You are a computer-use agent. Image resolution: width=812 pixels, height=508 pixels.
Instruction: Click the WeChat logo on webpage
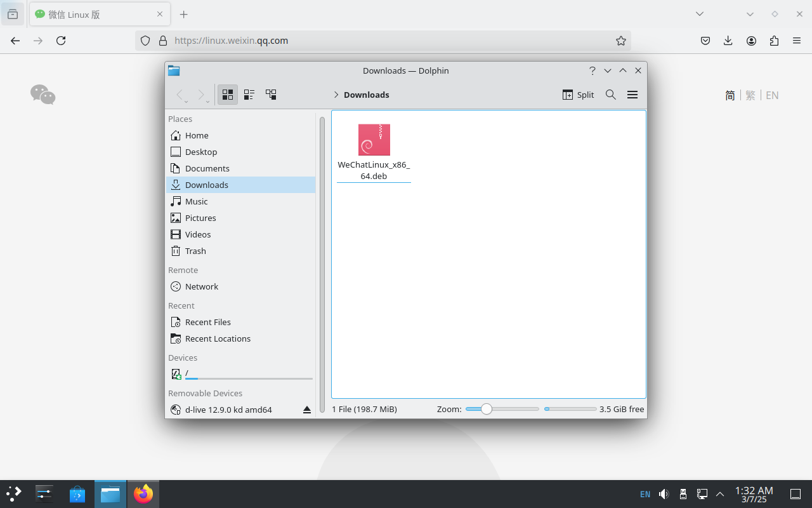[x=43, y=95]
